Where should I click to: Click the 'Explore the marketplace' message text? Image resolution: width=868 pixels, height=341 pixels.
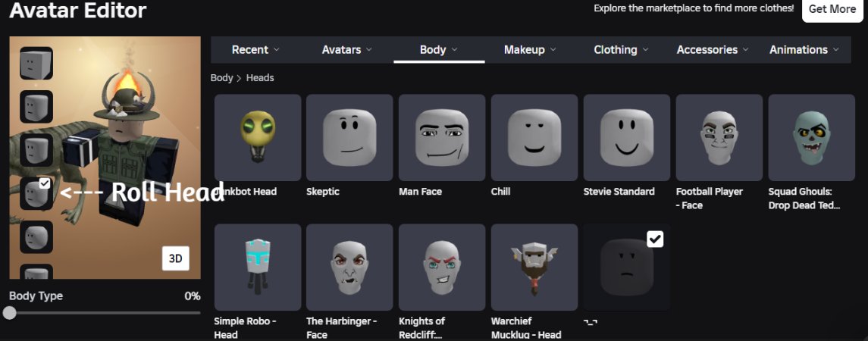694,8
